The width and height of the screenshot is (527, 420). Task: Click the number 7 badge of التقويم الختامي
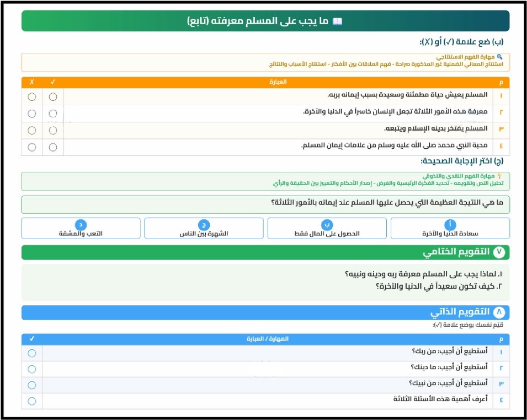[x=499, y=252]
